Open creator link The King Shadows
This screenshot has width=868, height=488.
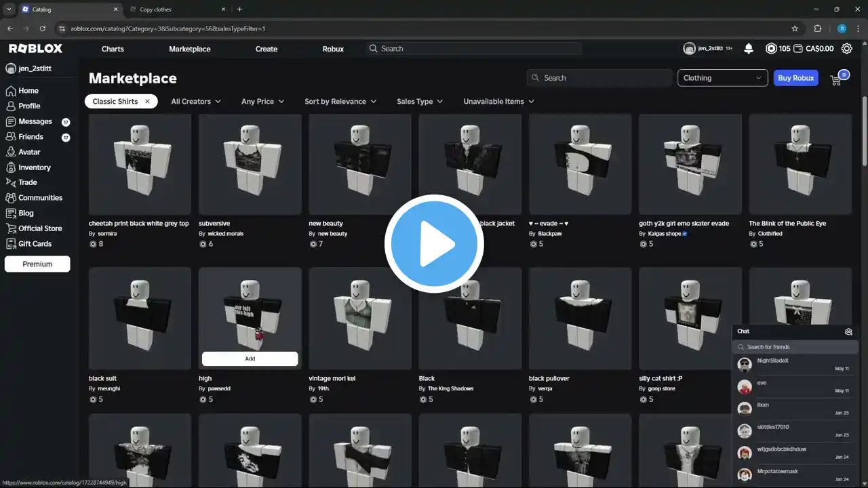(x=450, y=389)
